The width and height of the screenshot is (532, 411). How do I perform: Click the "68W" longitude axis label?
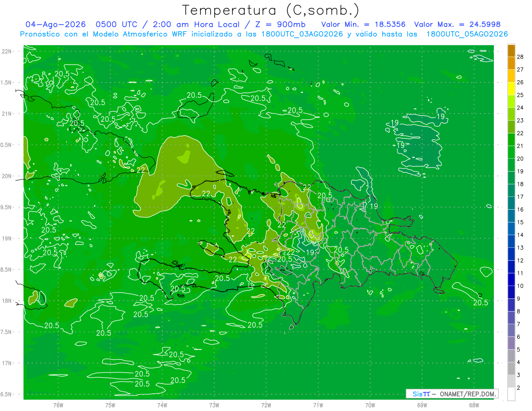[474, 405]
